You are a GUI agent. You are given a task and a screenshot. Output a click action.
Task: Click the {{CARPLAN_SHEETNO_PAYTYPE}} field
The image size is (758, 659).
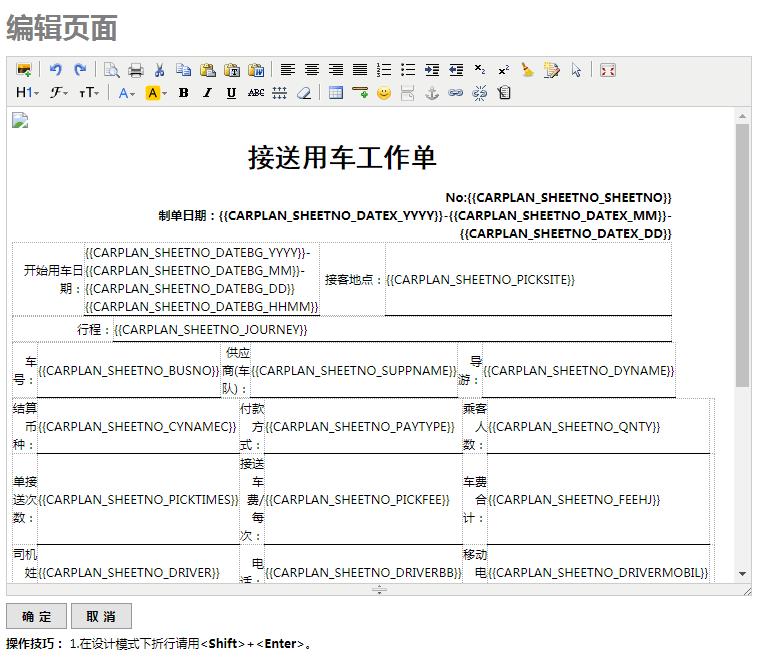pyautogui.click(x=360, y=427)
